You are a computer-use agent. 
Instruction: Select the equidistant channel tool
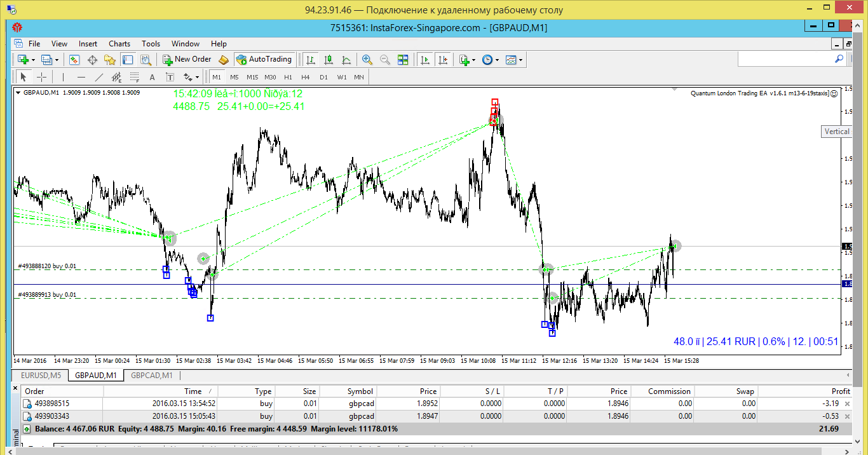(x=116, y=77)
